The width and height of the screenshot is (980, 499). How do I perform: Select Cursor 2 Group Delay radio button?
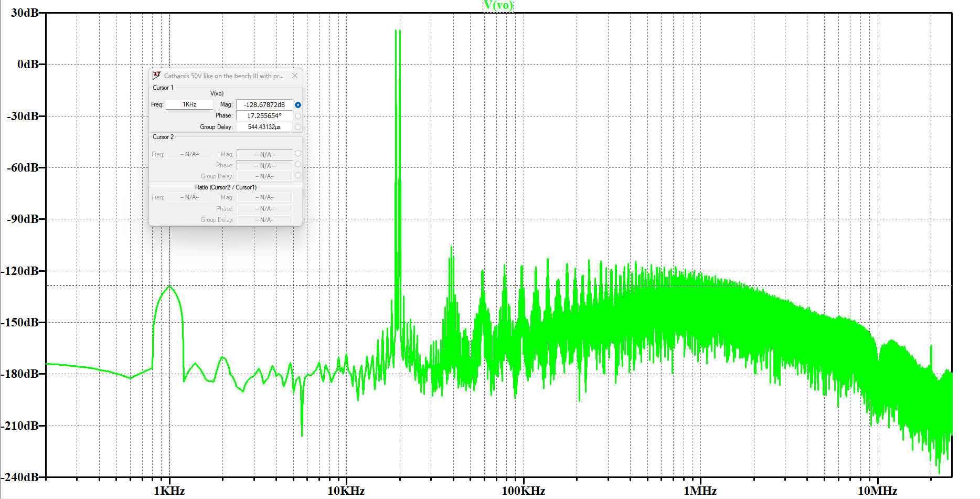click(x=298, y=175)
